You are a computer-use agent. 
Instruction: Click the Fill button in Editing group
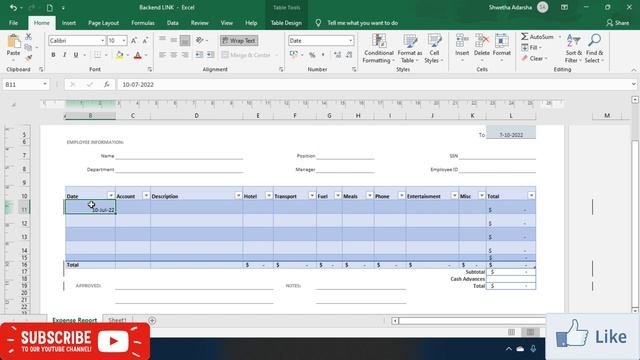[531, 48]
